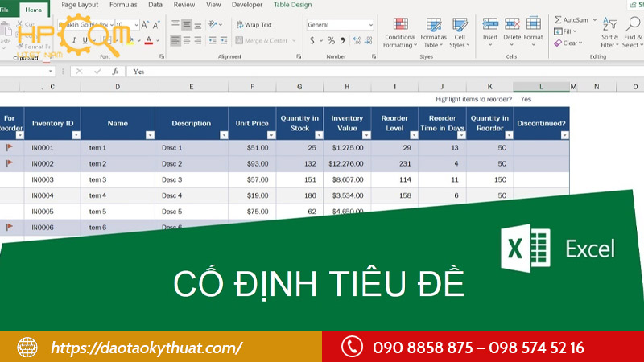Click the Clear eraser icon
644x362 pixels.
point(558,43)
